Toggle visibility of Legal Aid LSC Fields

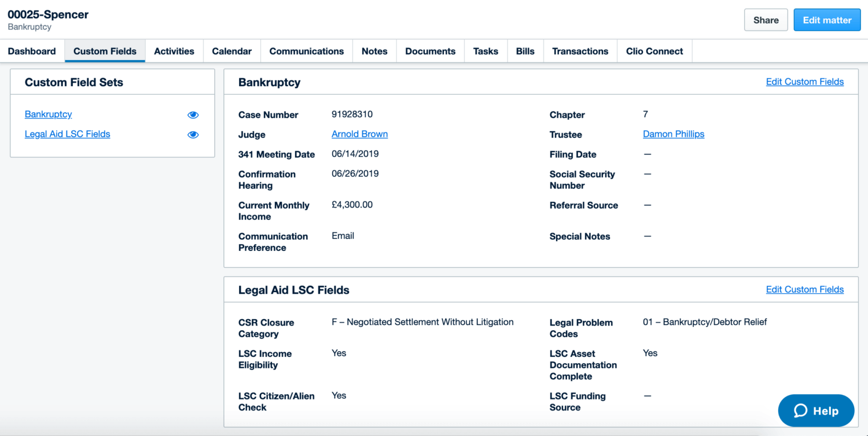(x=193, y=134)
